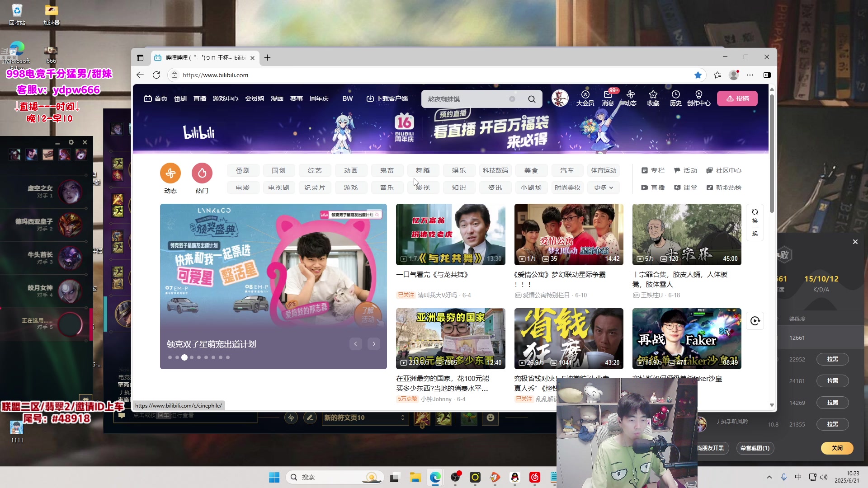Select the 虚空之女 opponent row
Viewport: 868px width, 488px height.
45,192
